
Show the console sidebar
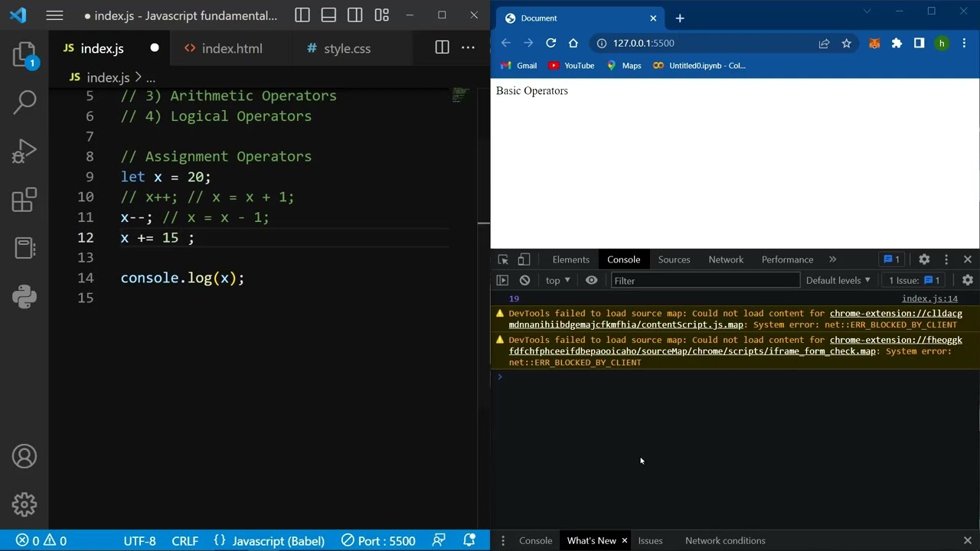point(502,280)
